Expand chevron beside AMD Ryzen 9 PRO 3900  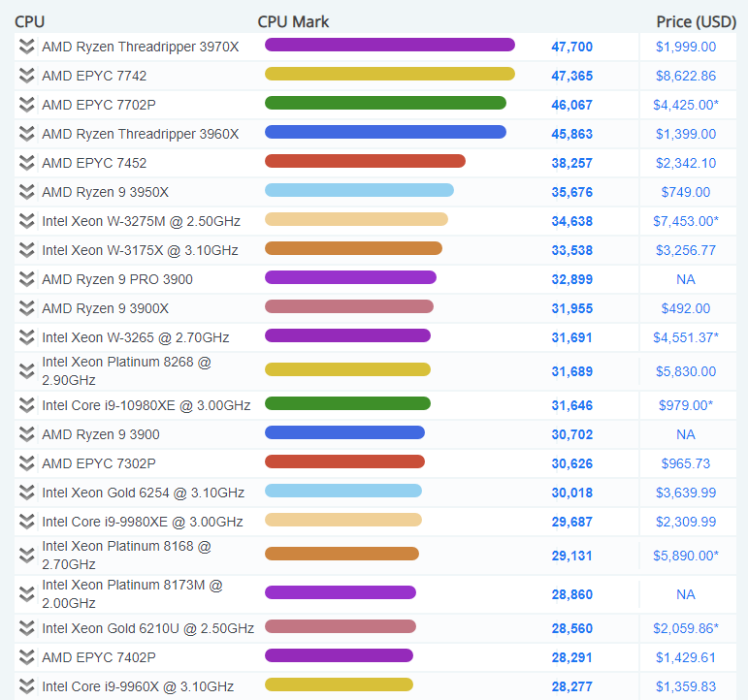coord(27,279)
